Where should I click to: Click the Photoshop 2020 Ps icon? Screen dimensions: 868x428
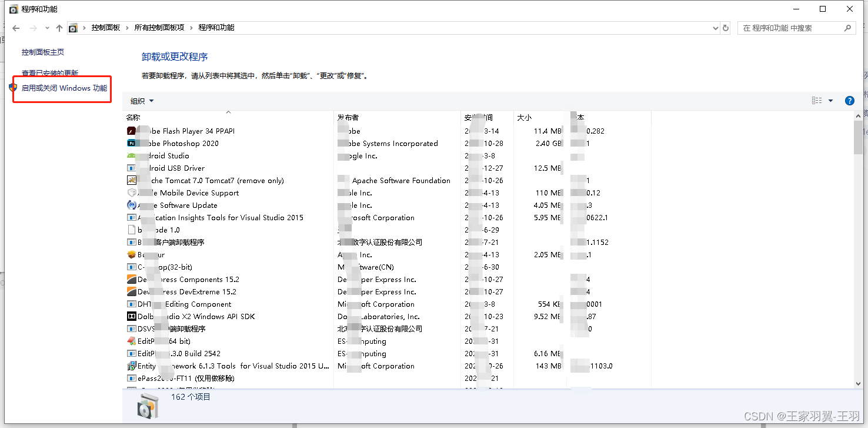[x=132, y=144]
